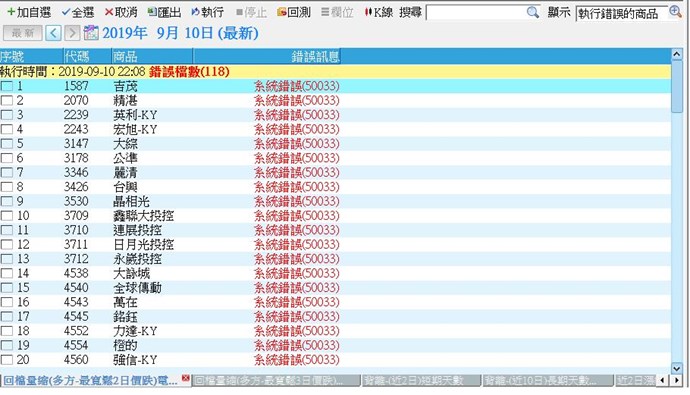Check the box for row 12 日月光投控

pyautogui.click(x=7, y=245)
